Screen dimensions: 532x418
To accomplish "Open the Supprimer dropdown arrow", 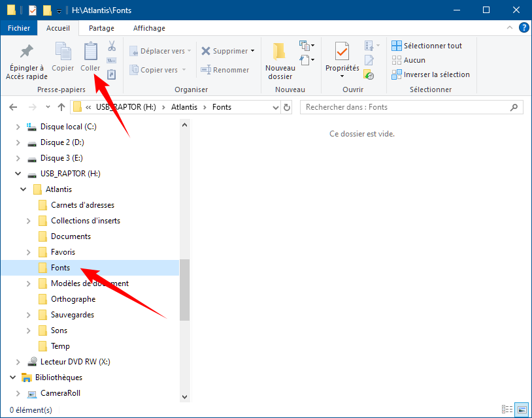I will (x=253, y=51).
